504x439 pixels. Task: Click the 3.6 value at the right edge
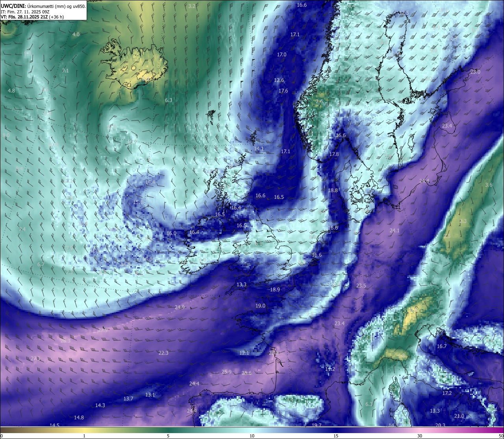(489, 185)
